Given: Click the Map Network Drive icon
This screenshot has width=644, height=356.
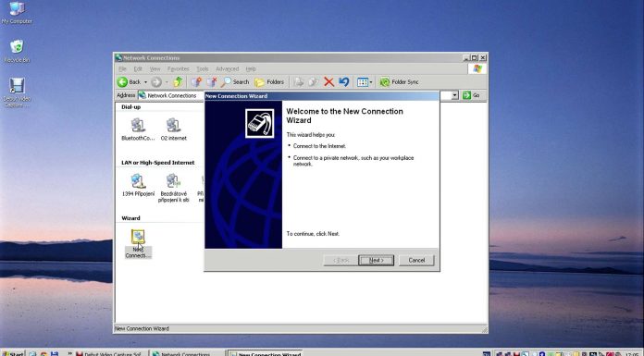Looking at the screenshot, I should [x=196, y=82].
